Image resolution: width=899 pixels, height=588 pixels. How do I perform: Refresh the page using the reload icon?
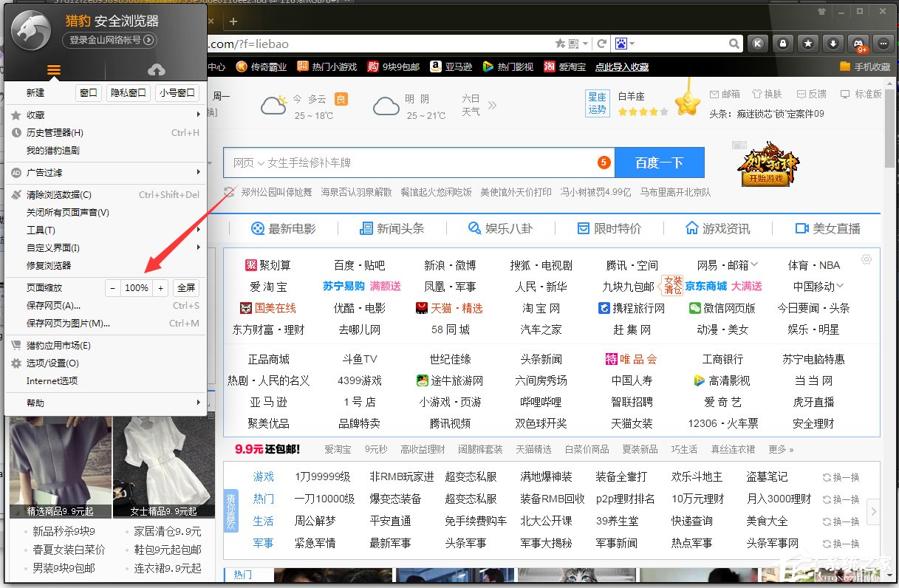tap(602, 44)
